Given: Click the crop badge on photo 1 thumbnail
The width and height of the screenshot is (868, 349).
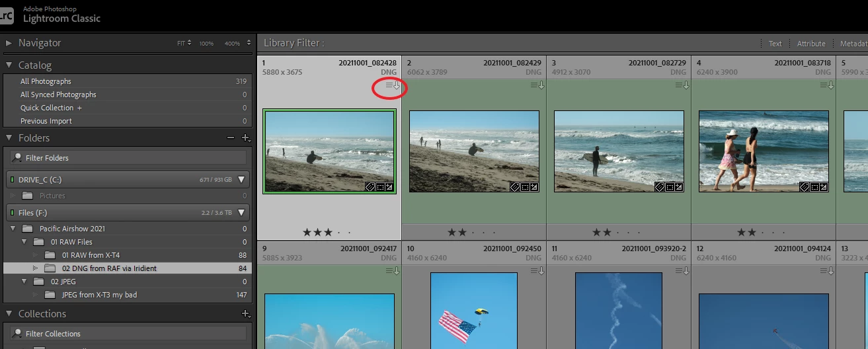Looking at the screenshot, I should coord(380,187).
